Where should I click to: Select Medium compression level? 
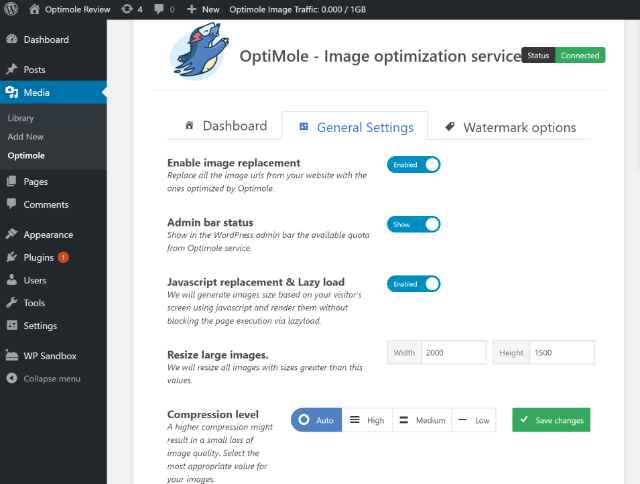tap(422, 420)
